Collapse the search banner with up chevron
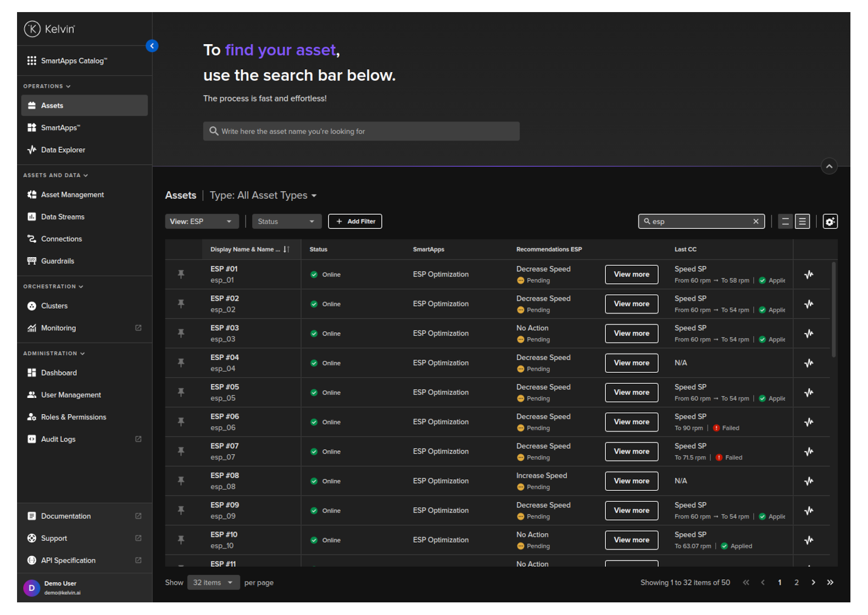Viewport: 868px width, 615px height. pyautogui.click(x=829, y=166)
